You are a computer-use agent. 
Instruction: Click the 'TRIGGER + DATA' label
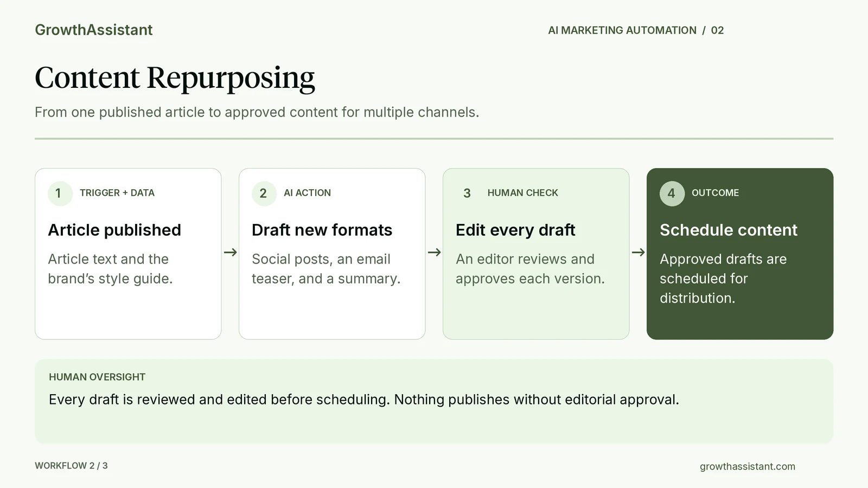tap(117, 193)
